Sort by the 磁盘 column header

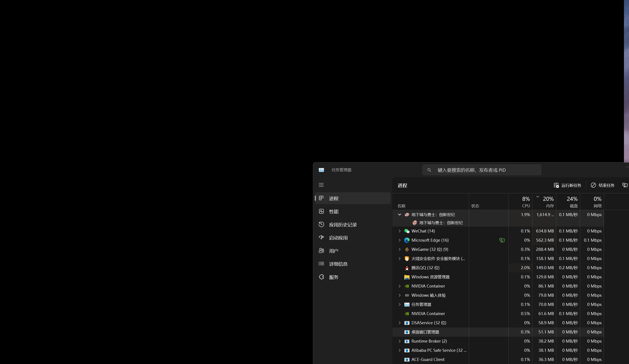click(568, 202)
